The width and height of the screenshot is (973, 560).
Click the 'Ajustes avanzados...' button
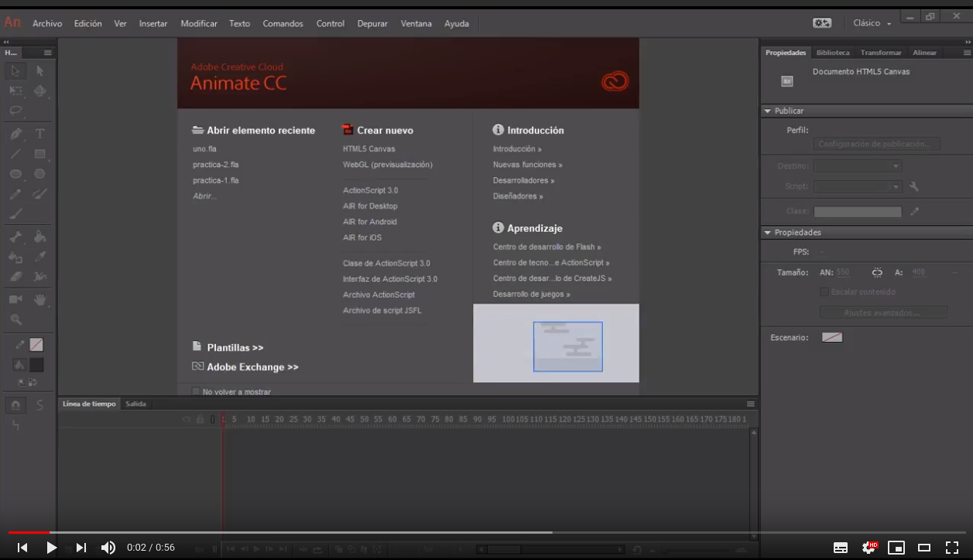[883, 312]
